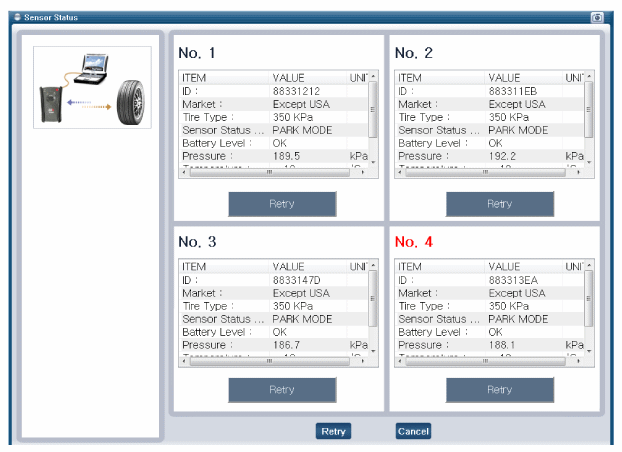Click vertical scrollbar thumb in No. 2 table
Image resolution: width=622 pixels, height=452 pixels.
(589, 110)
